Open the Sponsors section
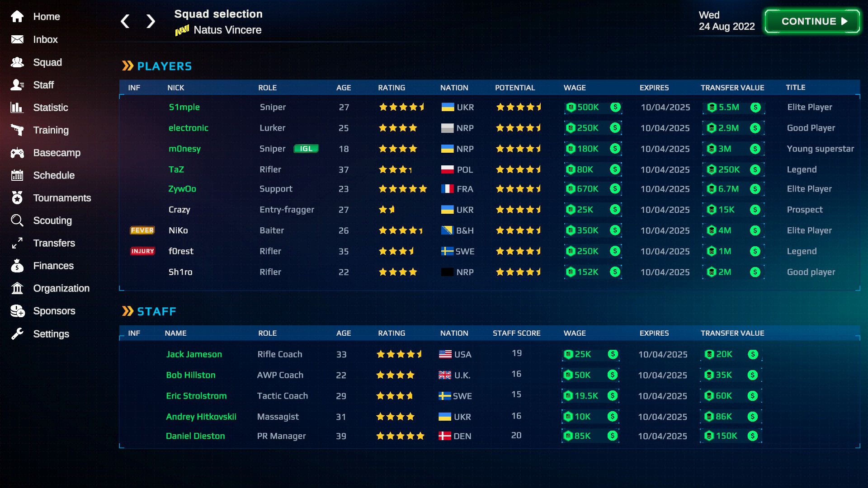This screenshot has width=868, height=488. (54, 310)
